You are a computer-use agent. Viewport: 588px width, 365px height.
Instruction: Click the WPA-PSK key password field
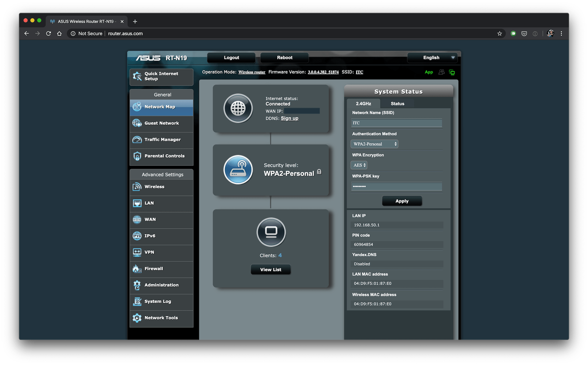(396, 186)
